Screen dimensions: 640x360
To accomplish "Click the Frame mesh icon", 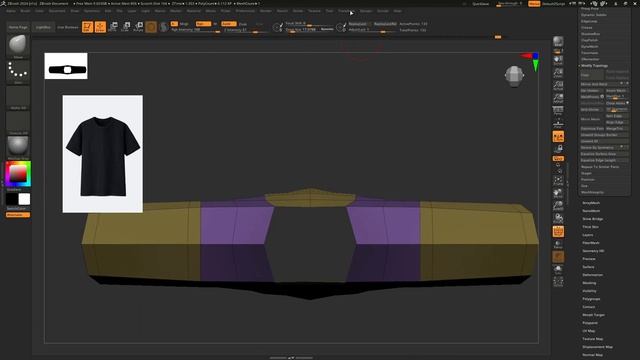I will pyautogui.click(x=558, y=180).
